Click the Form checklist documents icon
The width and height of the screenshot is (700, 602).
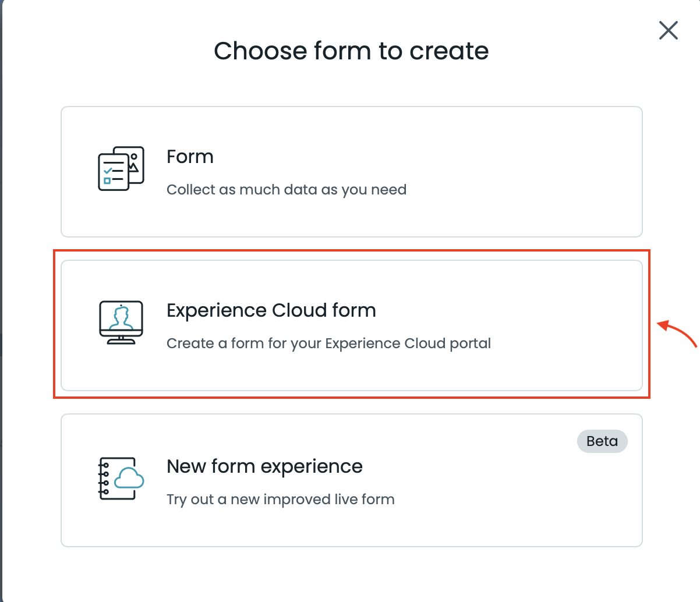pyautogui.click(x=120, y=169)
